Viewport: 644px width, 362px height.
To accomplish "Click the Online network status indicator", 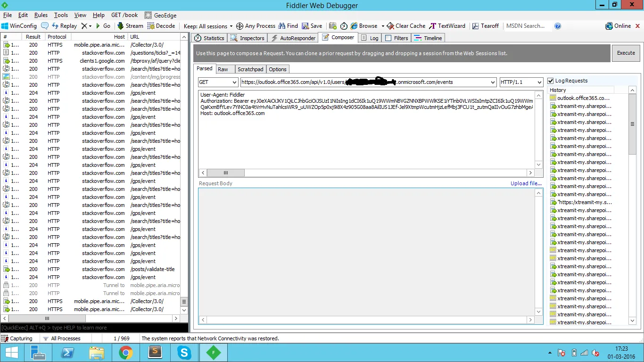I will pos(618,26).
